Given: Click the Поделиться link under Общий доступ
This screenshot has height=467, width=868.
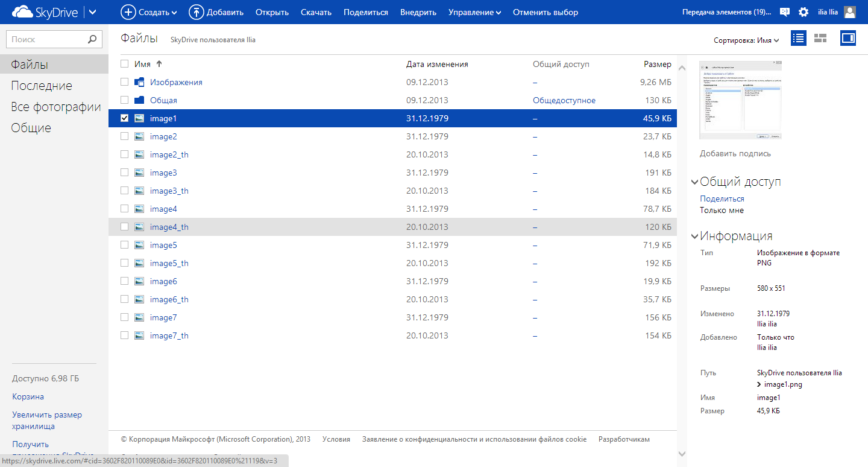Looking at the screenshot, I should [722, 199].
